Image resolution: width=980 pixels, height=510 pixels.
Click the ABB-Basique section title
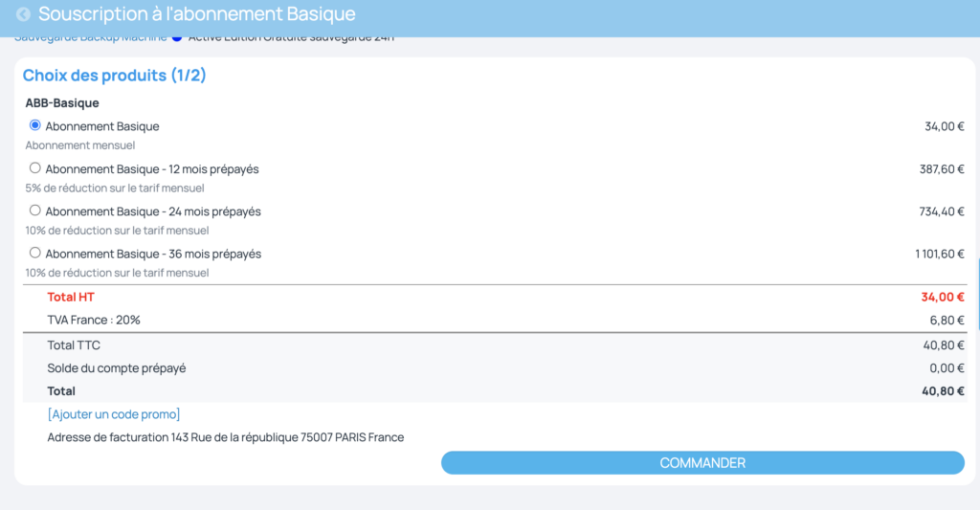[62, 103]
